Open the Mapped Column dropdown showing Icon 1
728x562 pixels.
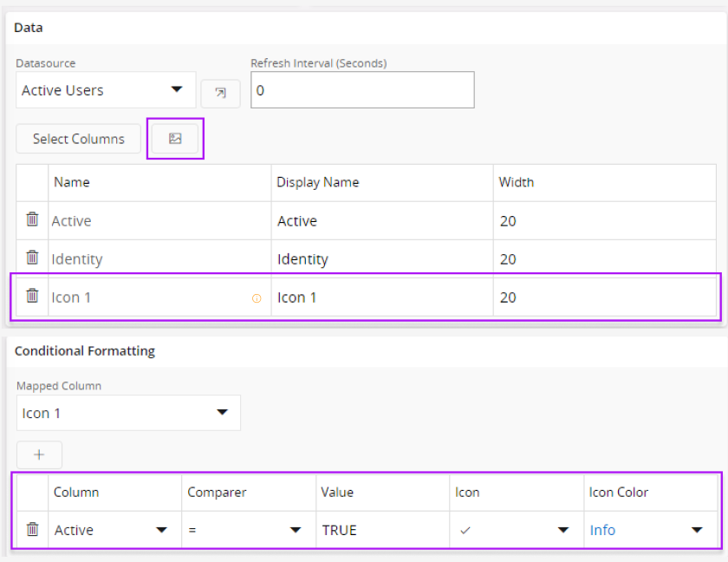click(x=127, y=412)
